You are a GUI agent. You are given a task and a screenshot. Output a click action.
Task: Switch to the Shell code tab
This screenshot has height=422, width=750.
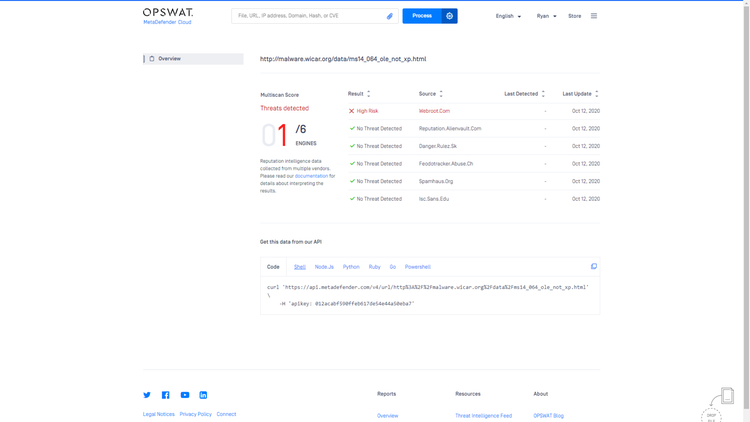[300, 267]
